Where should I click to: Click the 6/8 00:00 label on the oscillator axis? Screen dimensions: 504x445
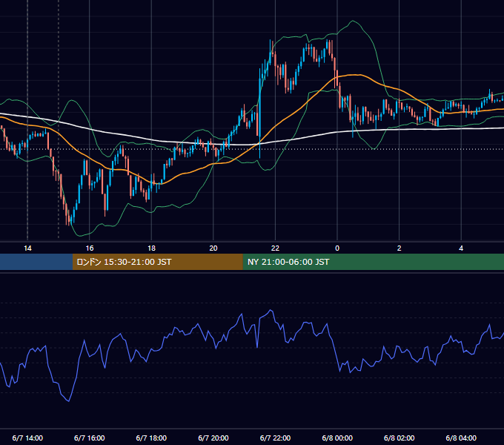coord(337,438)
